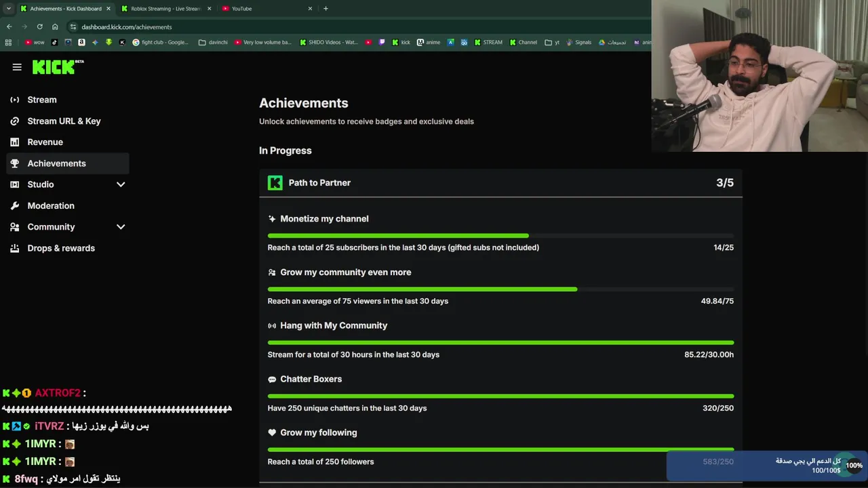Click Stream URL link icon
Image resolution: width=868 pixels, height=488 pixels.
click(x=15, y=121)
